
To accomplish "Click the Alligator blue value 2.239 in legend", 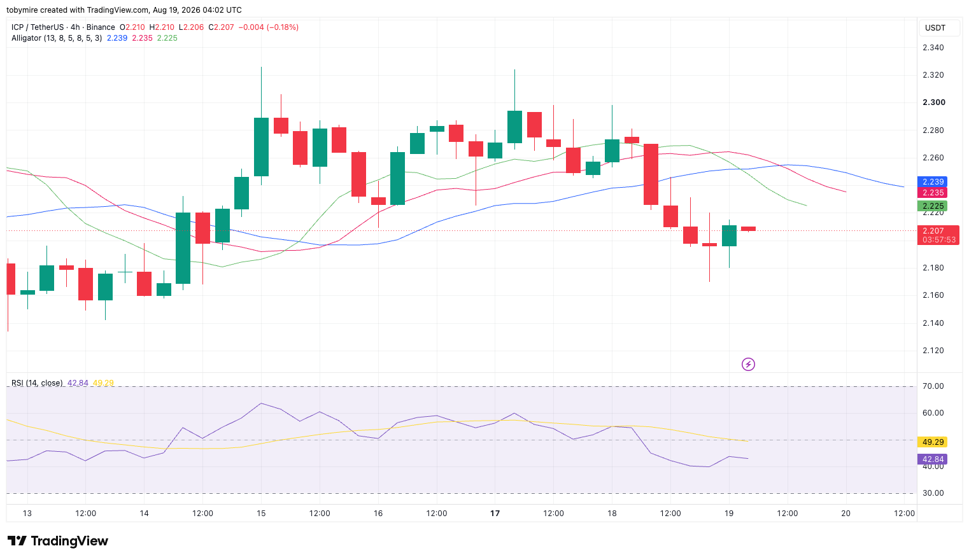I will tap(117, 38).
